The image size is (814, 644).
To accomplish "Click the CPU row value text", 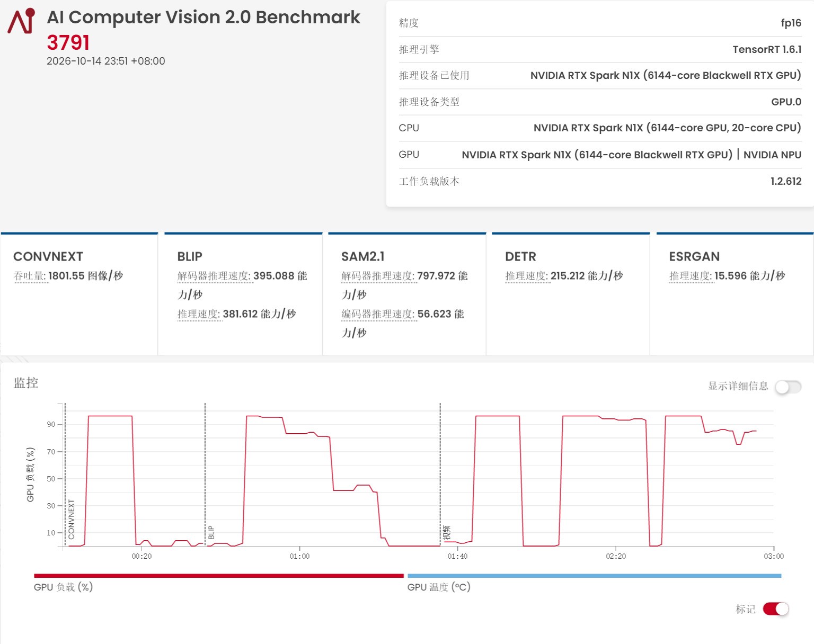I will click(x=667, y=128).
